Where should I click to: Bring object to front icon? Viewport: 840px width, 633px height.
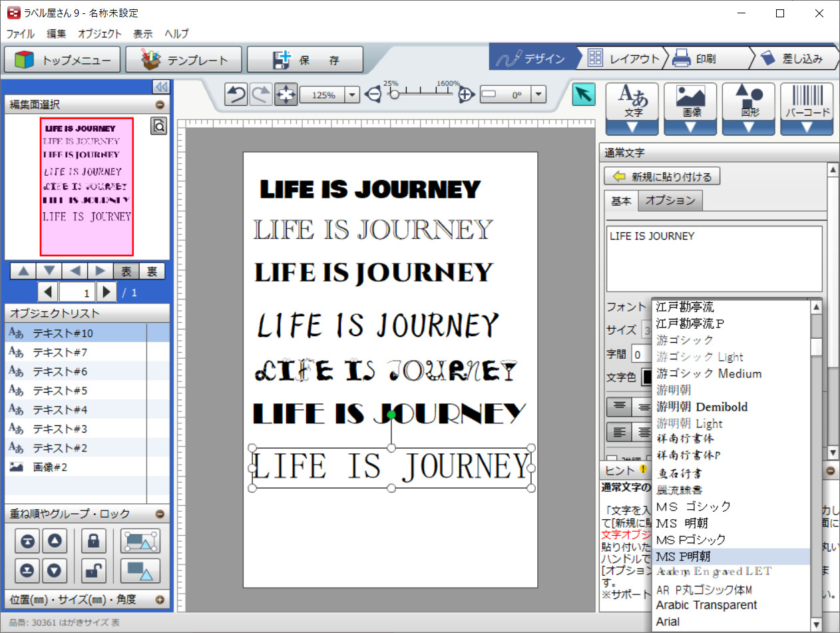pyautogui.click(x=28, y=542)
